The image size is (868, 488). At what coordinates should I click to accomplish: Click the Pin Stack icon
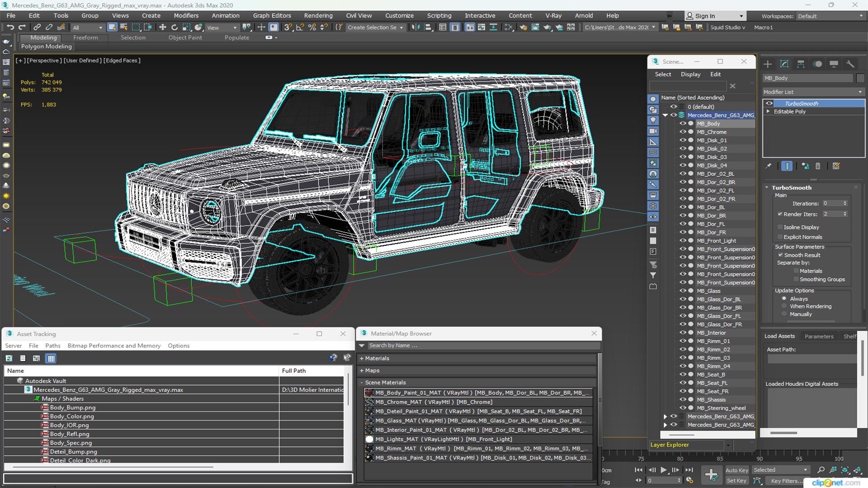[x=769, y=166]
